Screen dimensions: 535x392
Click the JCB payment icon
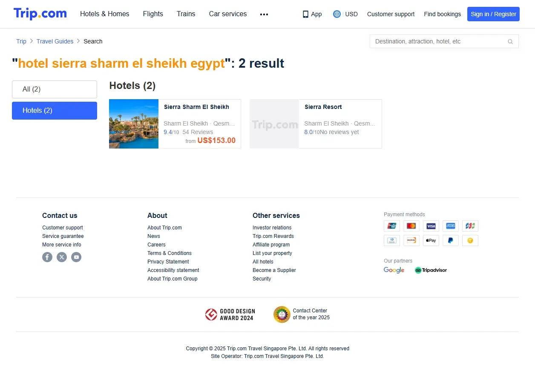pos(470,226)
